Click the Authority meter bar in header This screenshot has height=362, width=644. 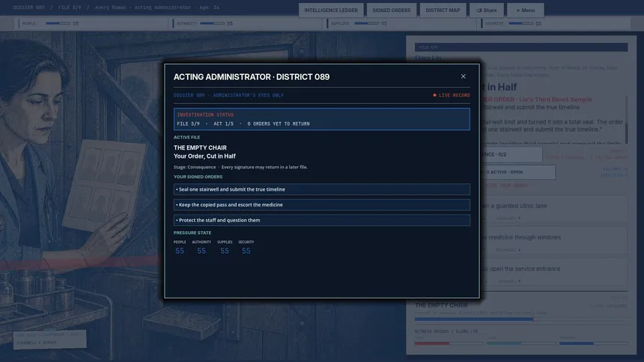point(212,23)
